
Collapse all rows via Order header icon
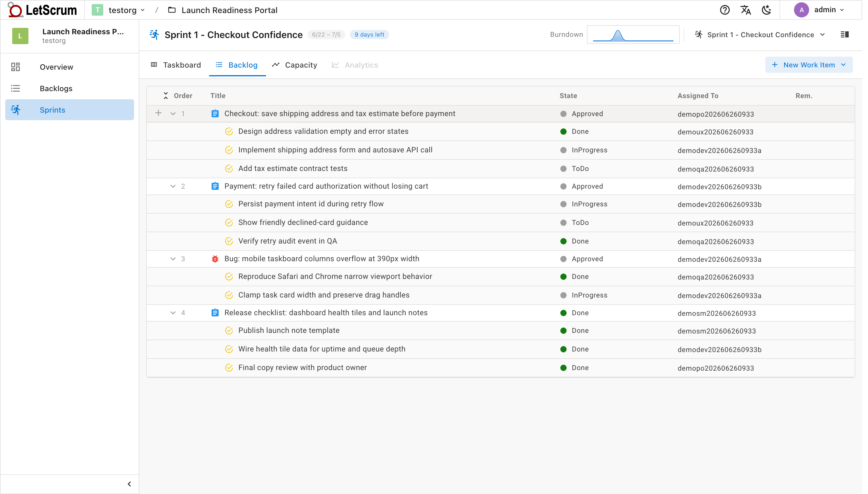click(x=166, y=96)
